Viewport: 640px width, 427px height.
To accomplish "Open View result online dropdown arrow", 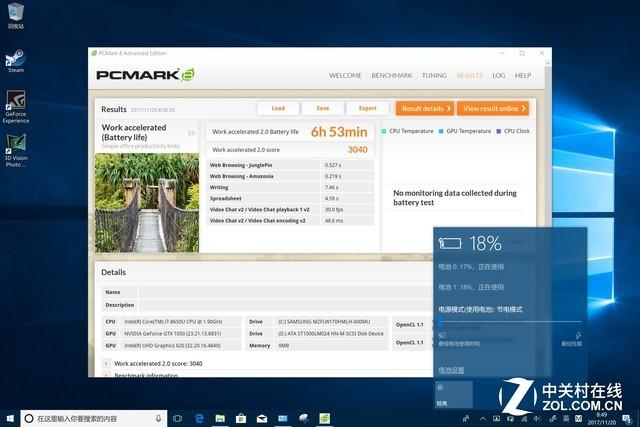I will [x=524, y=108].
